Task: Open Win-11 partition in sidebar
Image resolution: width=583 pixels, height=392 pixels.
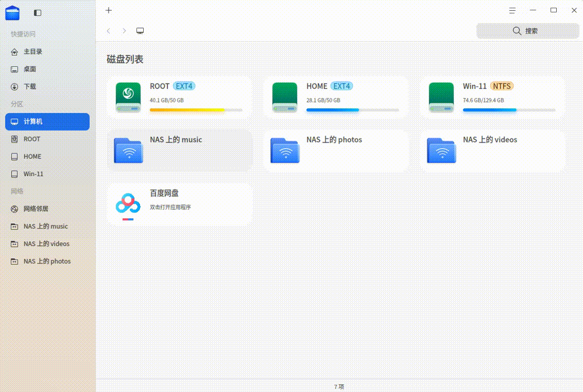Action: 47,174
